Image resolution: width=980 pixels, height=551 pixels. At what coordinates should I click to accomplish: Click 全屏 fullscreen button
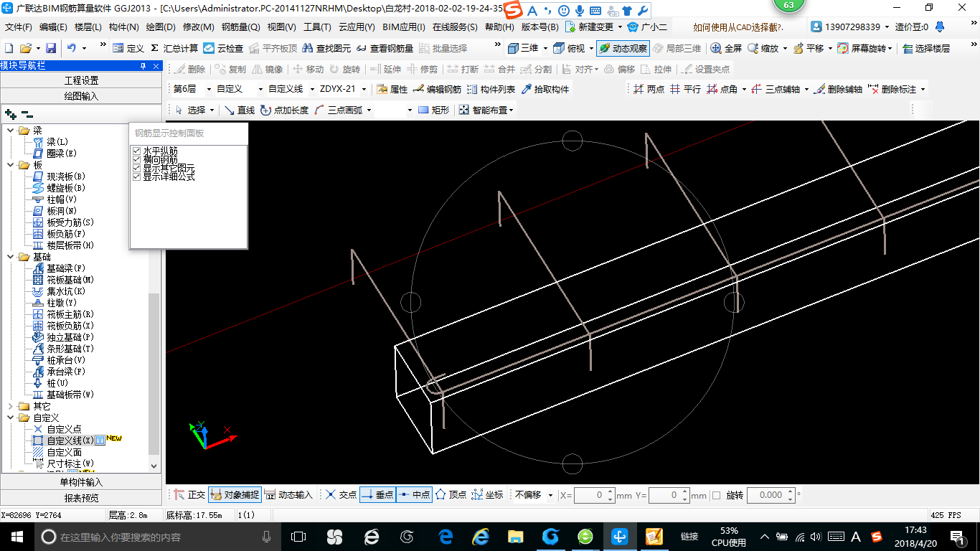tap(726, 48)
